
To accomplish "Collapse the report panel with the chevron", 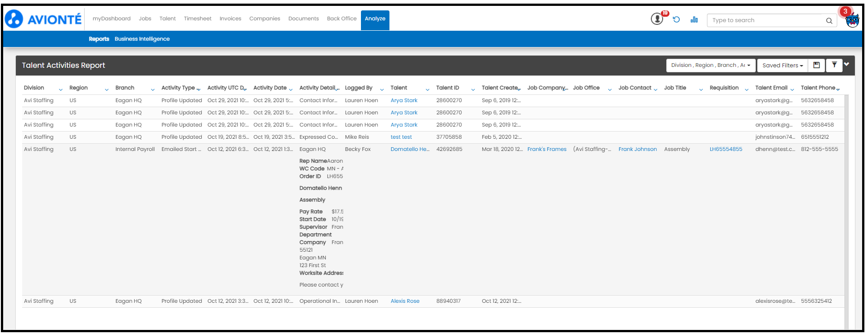I will point(846,64).
